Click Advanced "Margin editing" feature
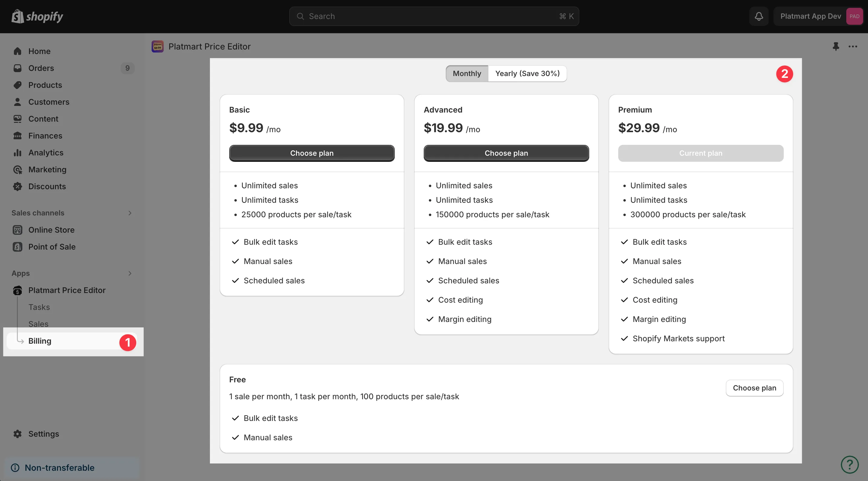This screenshot has height=481, width=868. pyautogui.click(x=465, y=319)
